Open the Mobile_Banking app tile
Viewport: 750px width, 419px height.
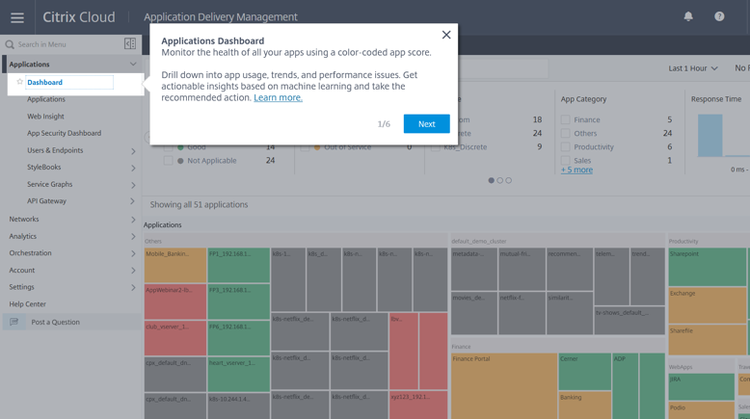pos(175,265)
